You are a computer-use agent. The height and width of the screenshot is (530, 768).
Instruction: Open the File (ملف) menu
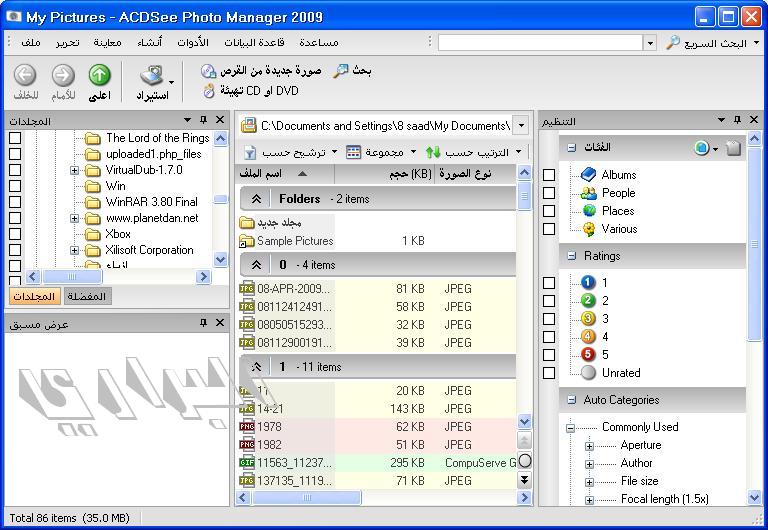30,43
